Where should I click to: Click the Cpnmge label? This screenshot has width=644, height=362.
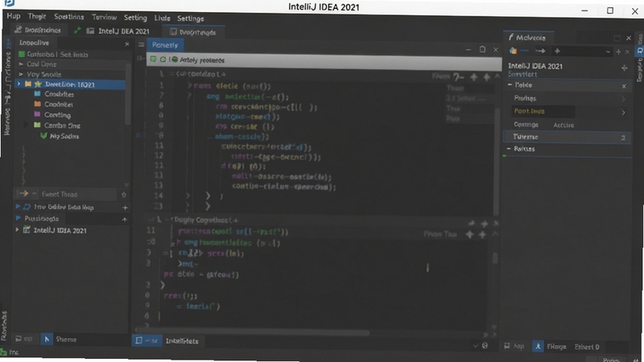click(x=526, y=125)
